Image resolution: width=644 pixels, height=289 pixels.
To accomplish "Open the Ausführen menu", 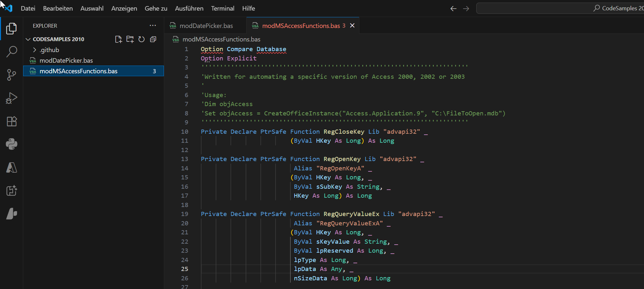I will (189, 8).
